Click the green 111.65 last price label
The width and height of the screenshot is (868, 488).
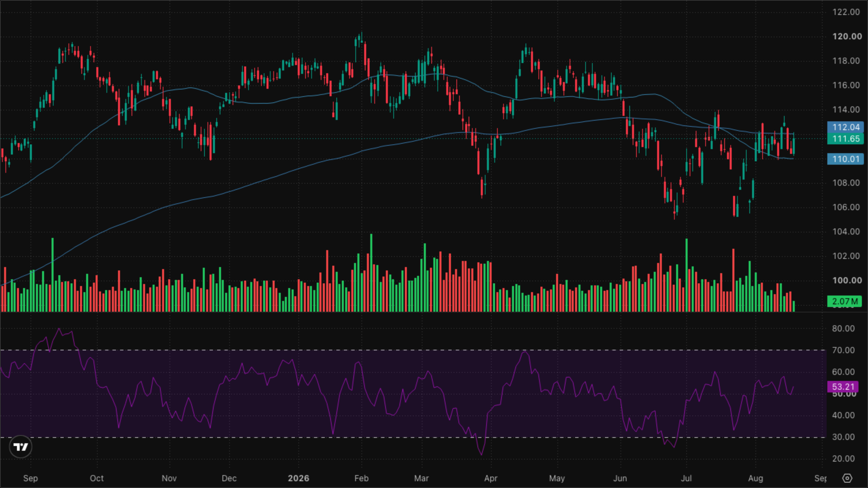(x=846, y=139)
